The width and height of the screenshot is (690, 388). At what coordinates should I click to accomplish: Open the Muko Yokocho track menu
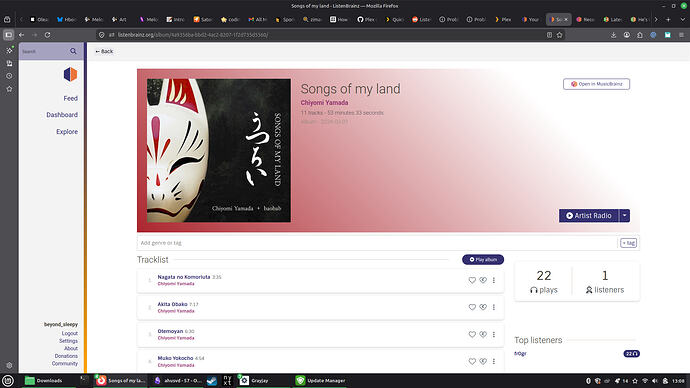[494, 361]
